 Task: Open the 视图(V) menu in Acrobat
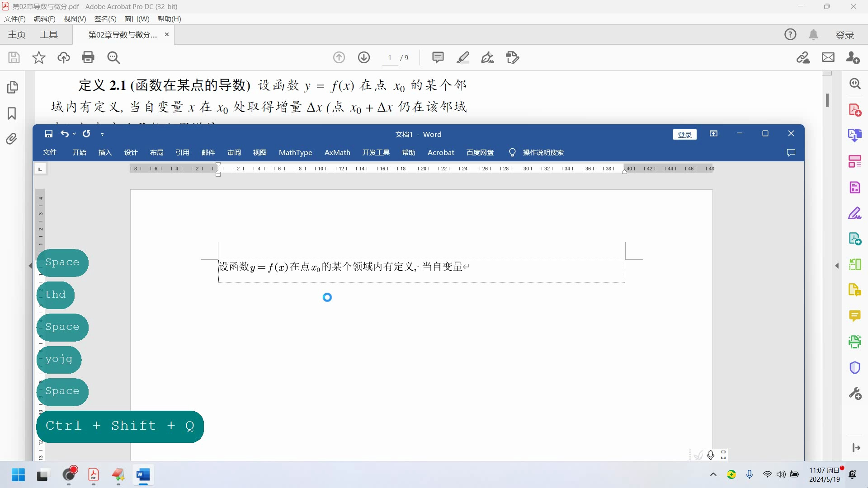point(75,19)
